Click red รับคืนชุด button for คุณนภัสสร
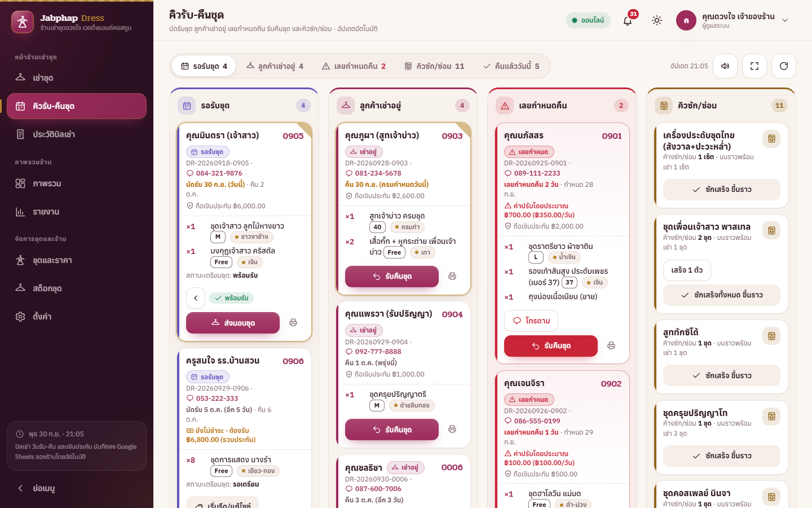Screen dimensions: 812x508 point(551,346)
